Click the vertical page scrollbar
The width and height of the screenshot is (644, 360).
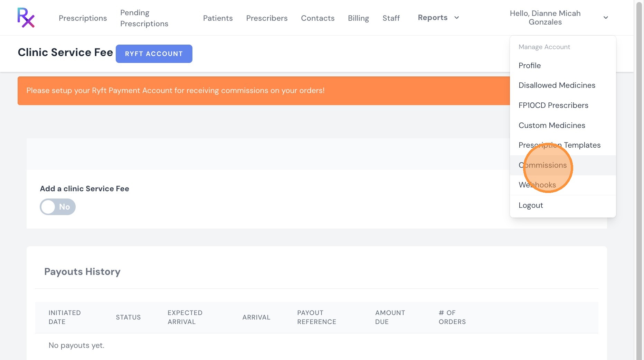coord(639,180)
